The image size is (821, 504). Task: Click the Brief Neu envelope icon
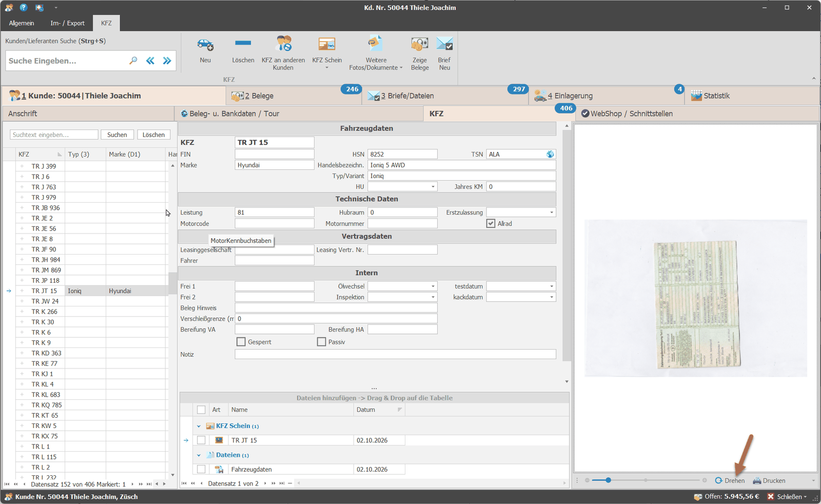coord(444,44)
